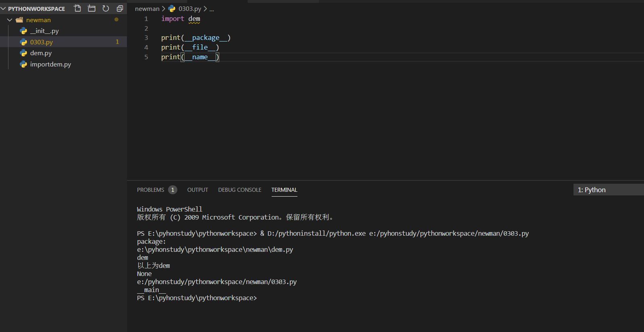Refresh the explorer file tree
Image resolution: width=644 pixels, height=332 pixels.
pos(106,8)
